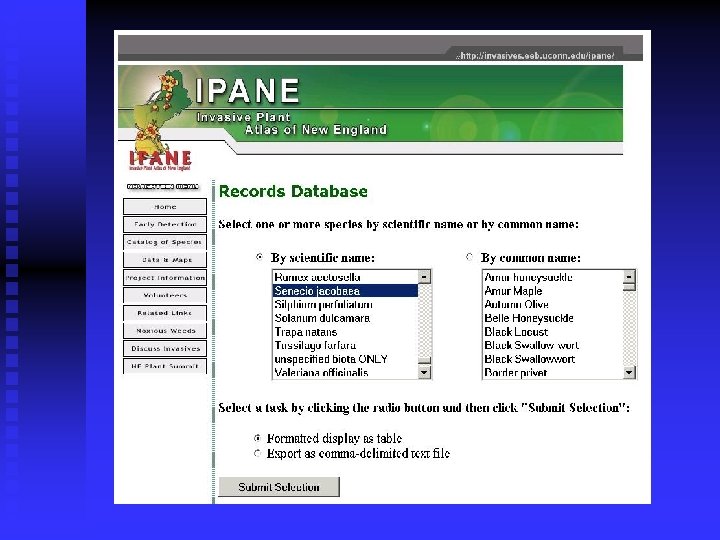720x540 pixels.
Task: Click the Submit Selection button
Action: [279, 487]
